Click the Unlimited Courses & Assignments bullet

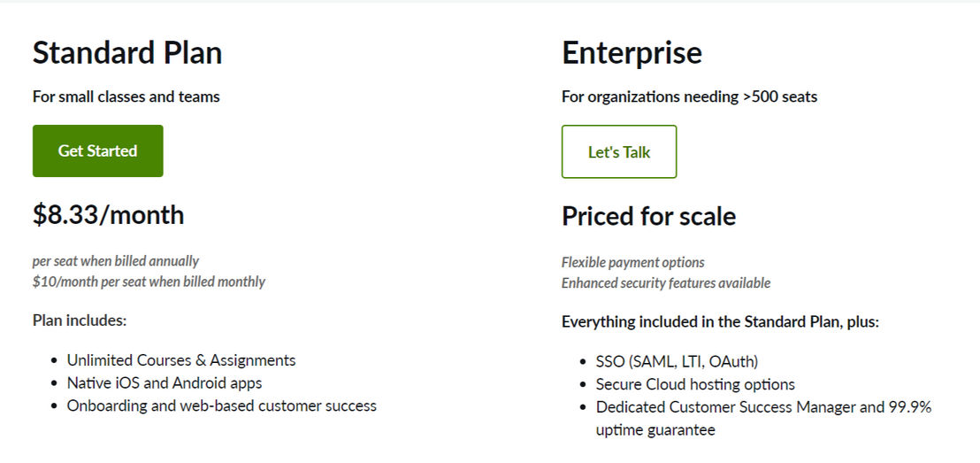(x=181, y=360)
